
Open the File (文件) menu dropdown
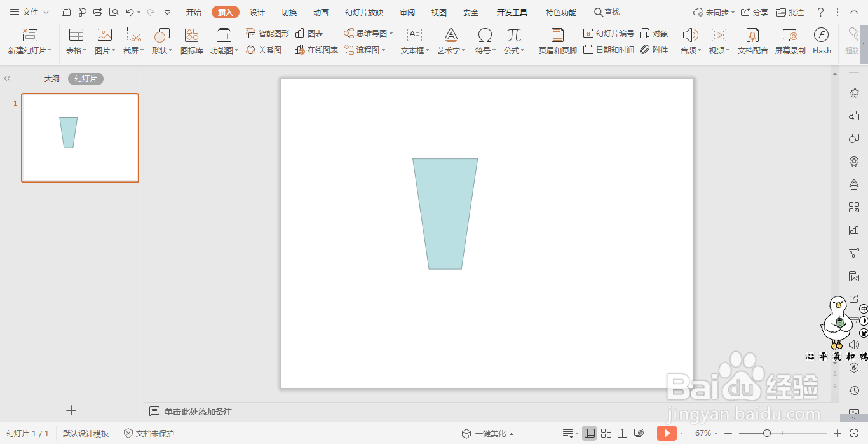click(x=30, y=12)
